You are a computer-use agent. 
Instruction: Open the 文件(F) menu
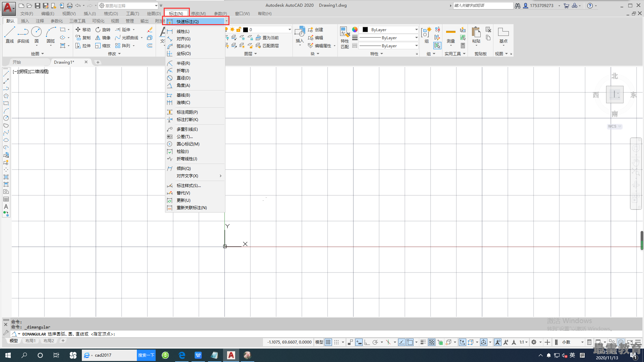click(x=26, y=13)
